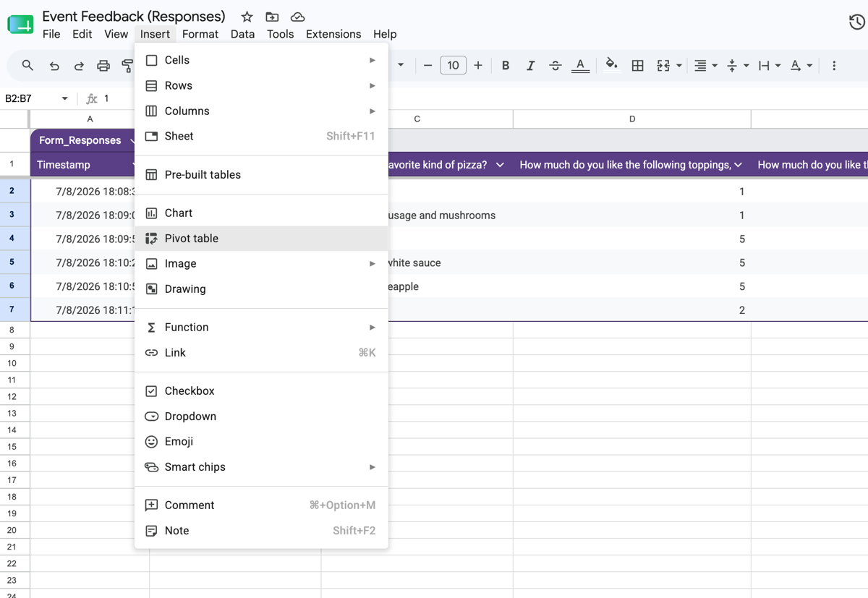Open the text color picker

pos(580,66)
